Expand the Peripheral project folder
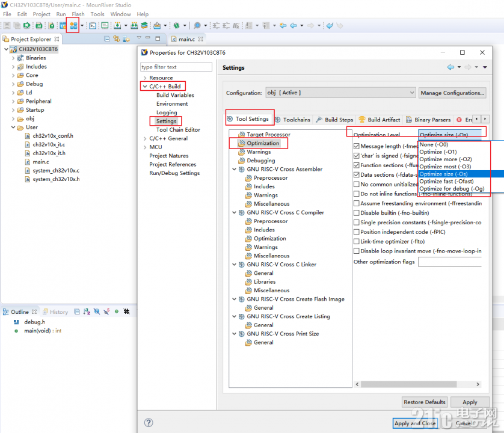Image resolution: width=504 pixels, height=433 pixels. [x=13, y=102]
